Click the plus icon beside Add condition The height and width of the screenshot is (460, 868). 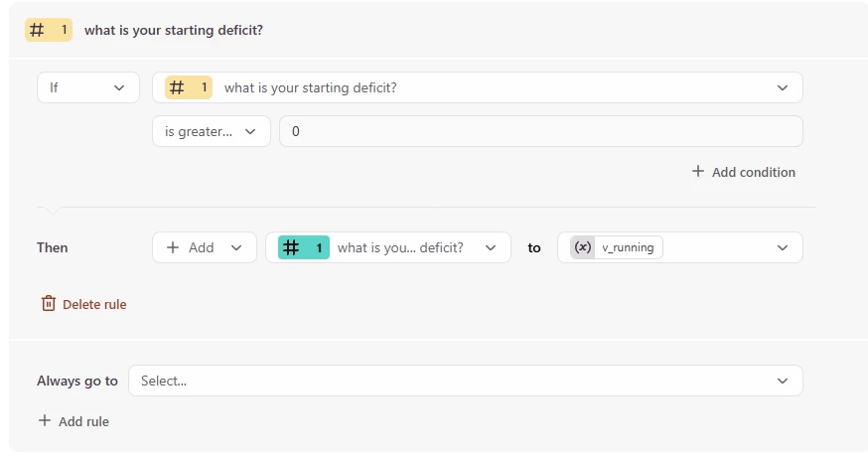click(698, 172)
